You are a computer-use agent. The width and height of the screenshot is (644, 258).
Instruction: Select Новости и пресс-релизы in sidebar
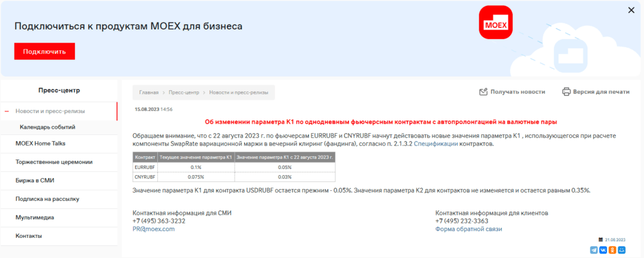[50, 111]
